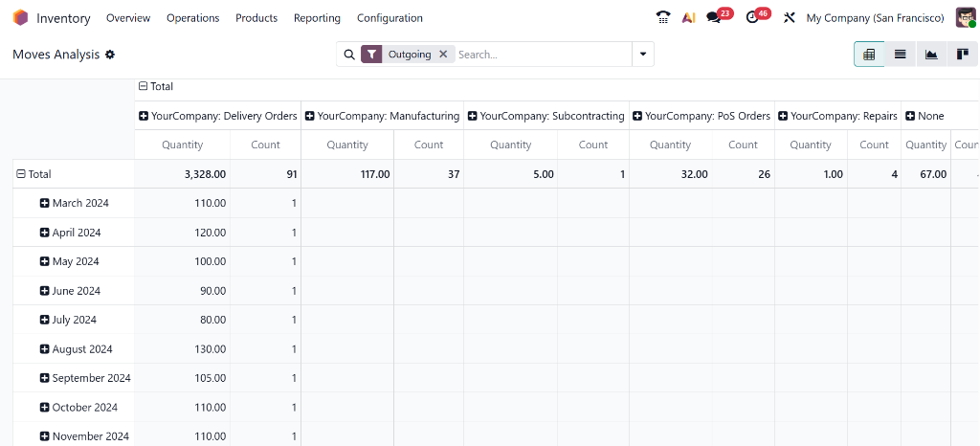
Task: Click the Moves Analysis settings gear
Action: (110, 55)
